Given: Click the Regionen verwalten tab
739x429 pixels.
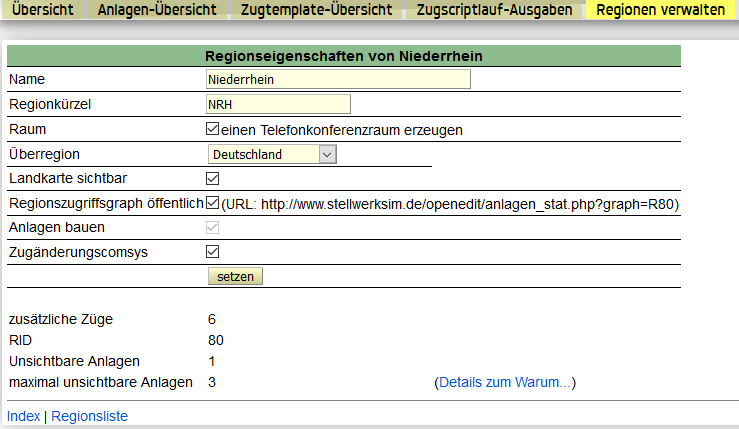Looking at the screenshot, I should (660, 11).
